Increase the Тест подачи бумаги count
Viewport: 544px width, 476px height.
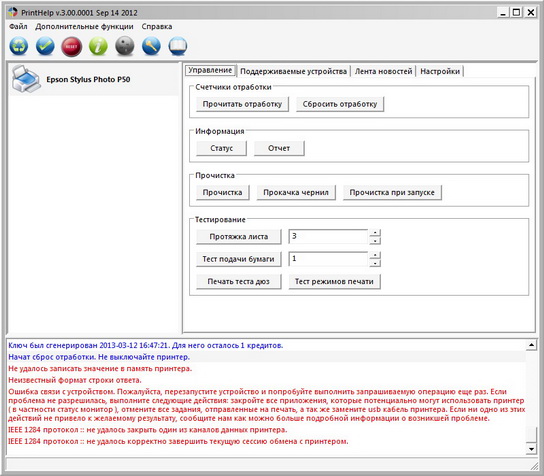(x=375, y=255)
